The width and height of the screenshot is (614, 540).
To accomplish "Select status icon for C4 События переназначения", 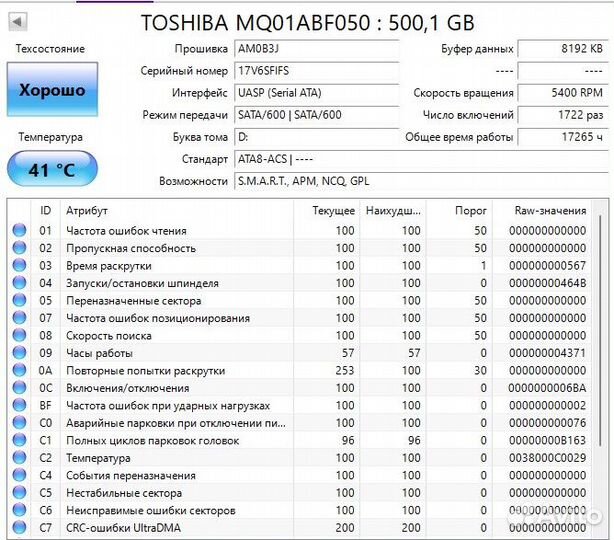I will [x=19, y=475].
